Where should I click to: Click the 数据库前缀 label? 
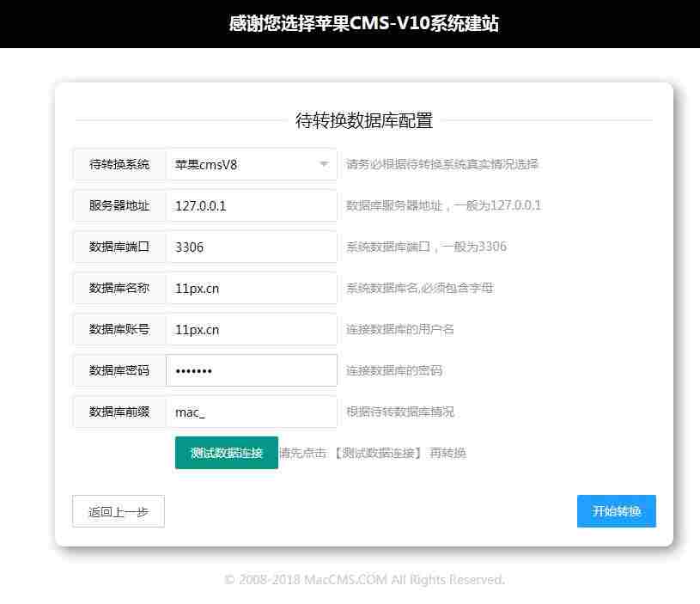click(x=119, y=412)
